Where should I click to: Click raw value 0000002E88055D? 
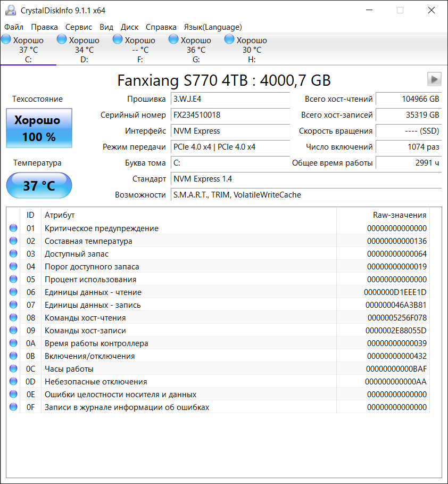[x=396, y=331]
